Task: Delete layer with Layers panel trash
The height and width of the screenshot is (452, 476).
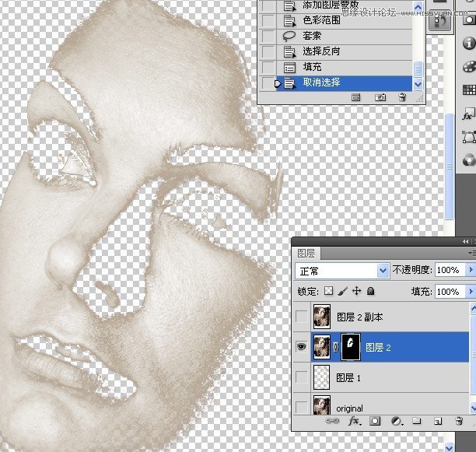Action: pyautogui.click(x=459, y=421)
